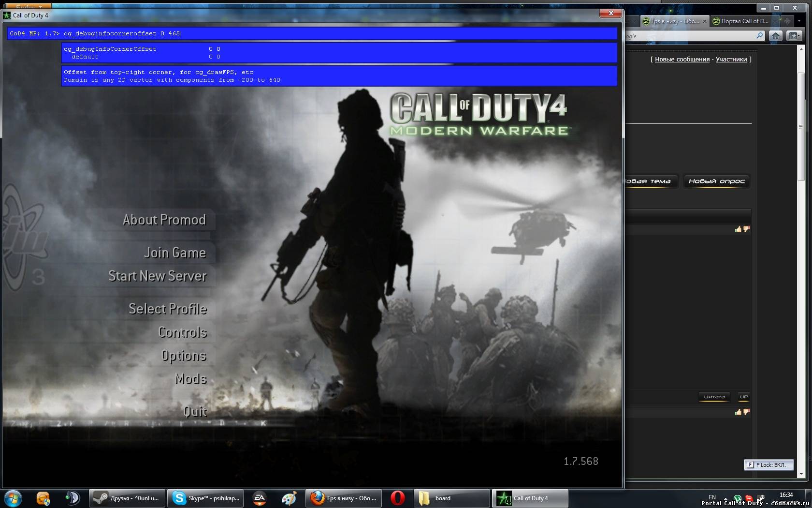The image size is (812, 508).
Task: Click the 'cg_debugInfoCornerOffset' console suggestion text
Action: [x=110, y=49]
